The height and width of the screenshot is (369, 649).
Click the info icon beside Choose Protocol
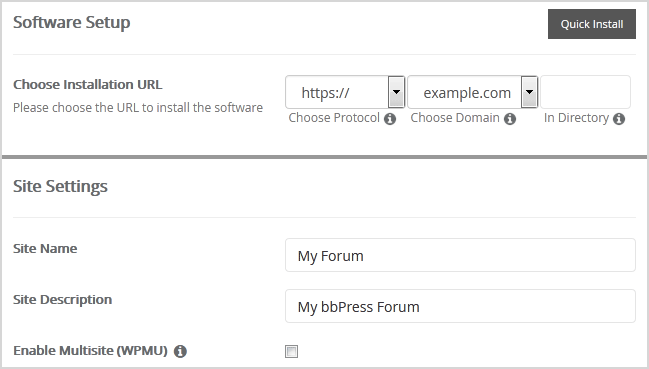[390, 119]
